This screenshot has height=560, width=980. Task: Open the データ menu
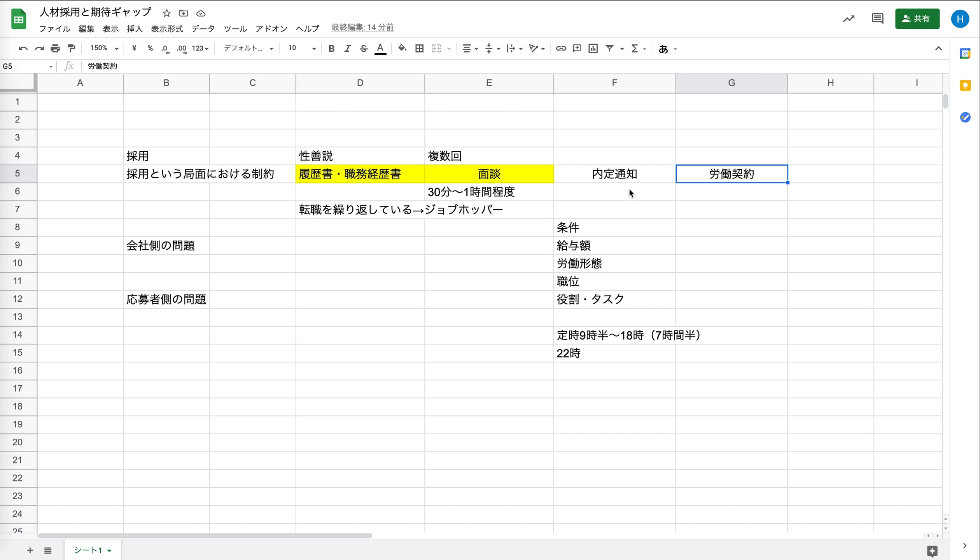click(203, 29)
